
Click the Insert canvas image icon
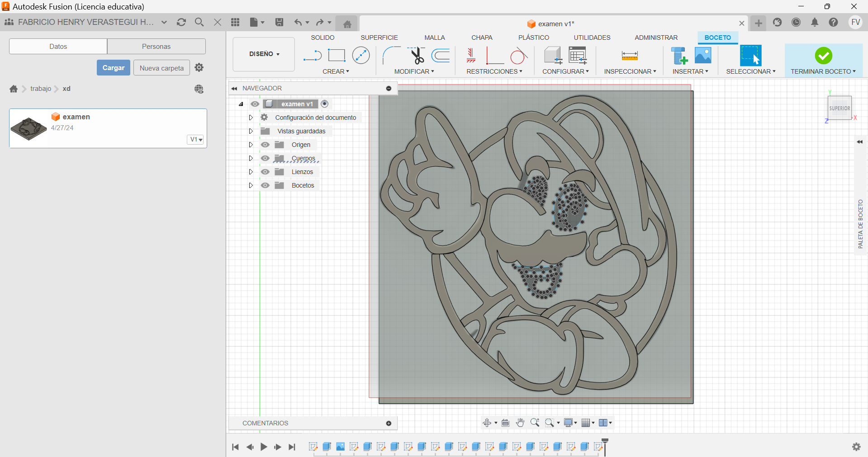(703, 56)
